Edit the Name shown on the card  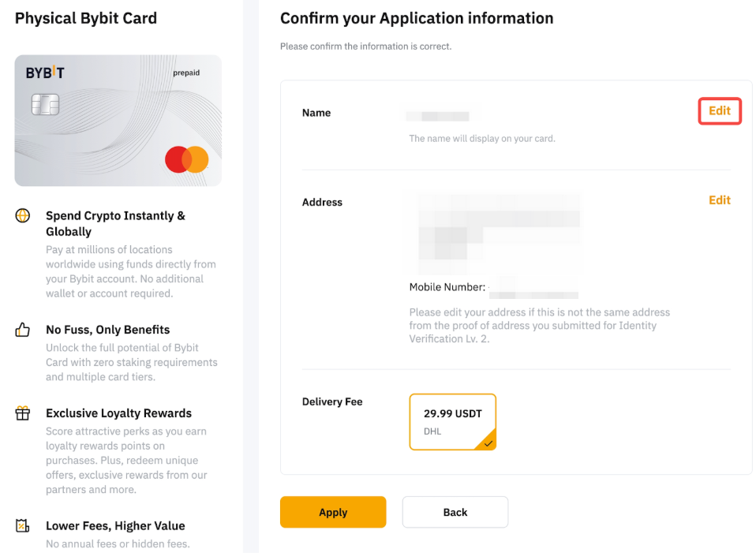(x=719, y=110)
